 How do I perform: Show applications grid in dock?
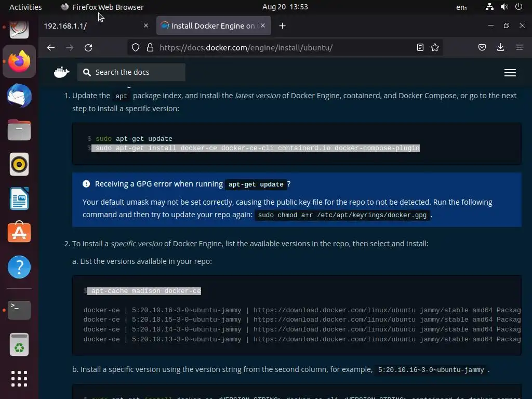point(19,379)
